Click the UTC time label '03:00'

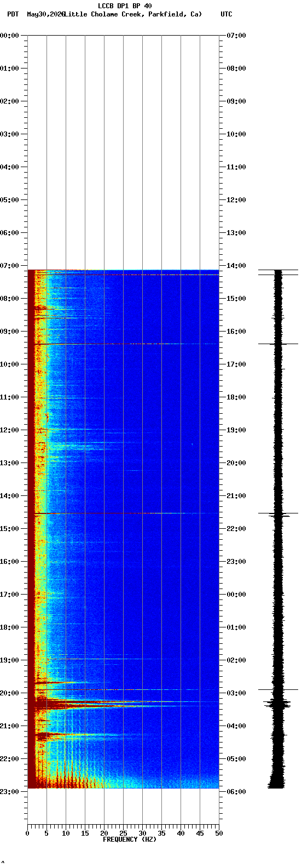pos(236,693)
